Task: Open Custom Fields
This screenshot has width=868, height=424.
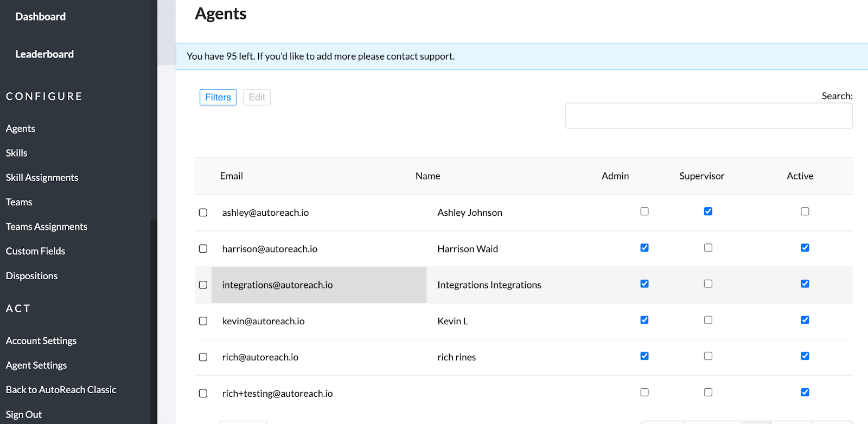Action: [36, 251]
